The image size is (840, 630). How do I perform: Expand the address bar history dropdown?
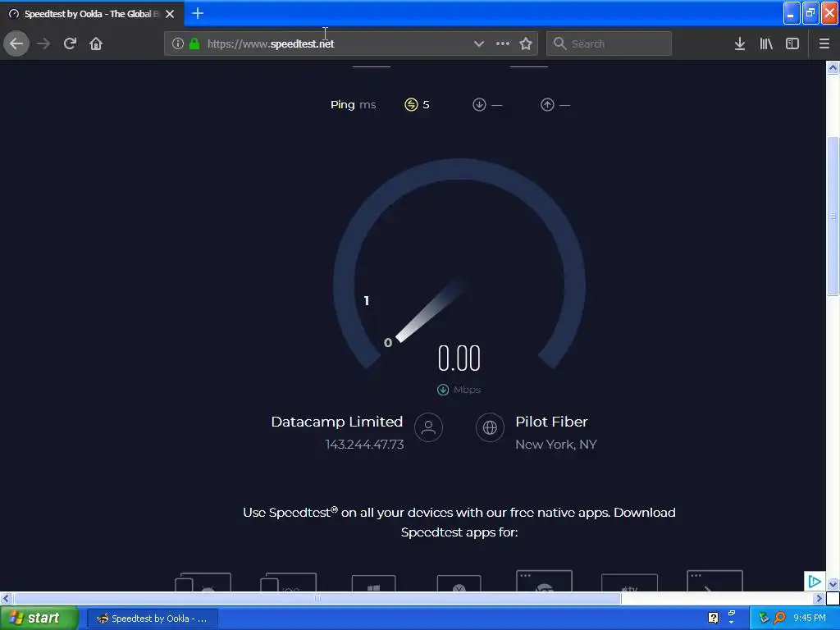[x=479, y=43]
